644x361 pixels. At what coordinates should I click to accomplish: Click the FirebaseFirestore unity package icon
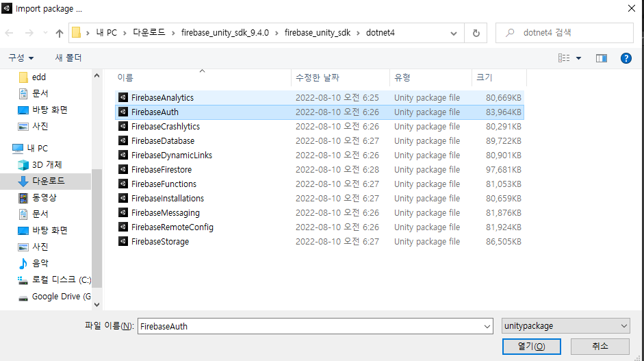(123, 169)
